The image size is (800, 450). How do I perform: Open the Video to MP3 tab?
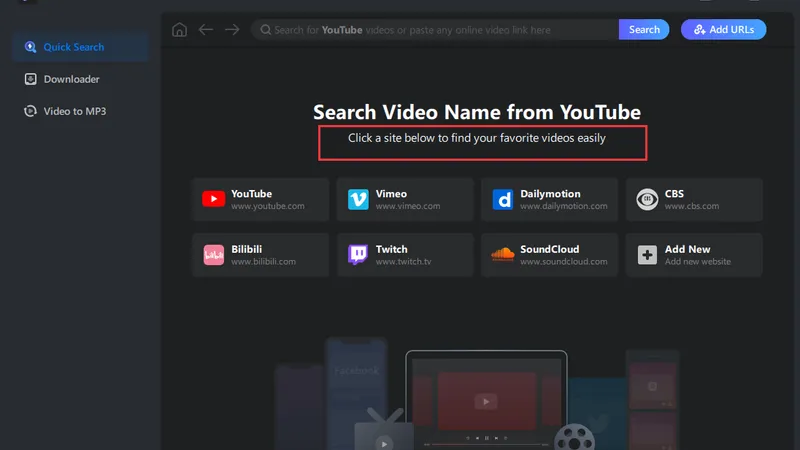pos(74,111)
